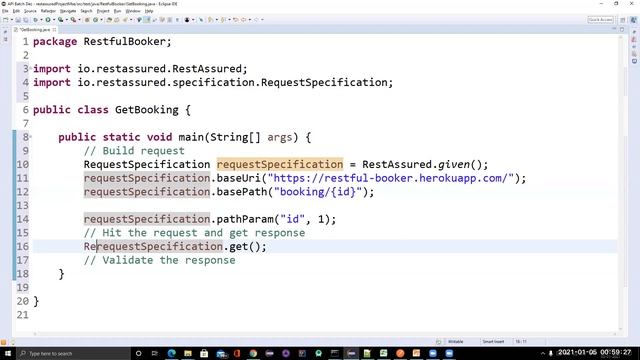The image size is (640, 360).
Task: Click the highlighted requestSpecification variable on line 10
Action: click(280, 164)
